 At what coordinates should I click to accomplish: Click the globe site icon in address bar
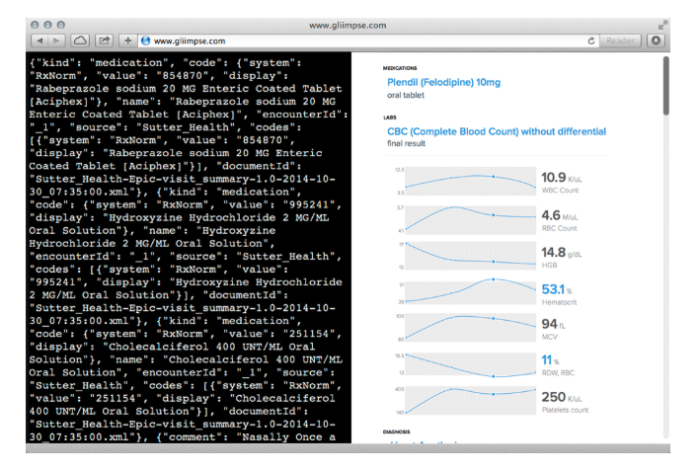click(146, 41)
